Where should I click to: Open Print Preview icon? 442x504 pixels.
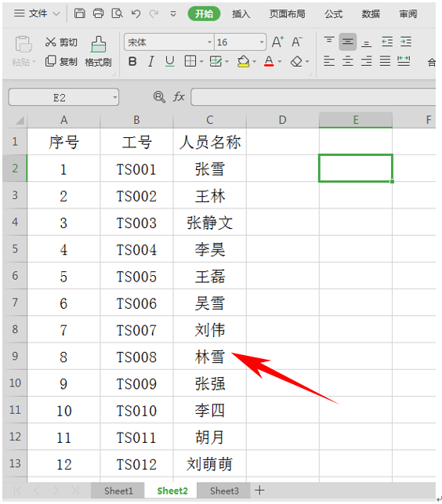pyautogui.click(x=117, y=13)
